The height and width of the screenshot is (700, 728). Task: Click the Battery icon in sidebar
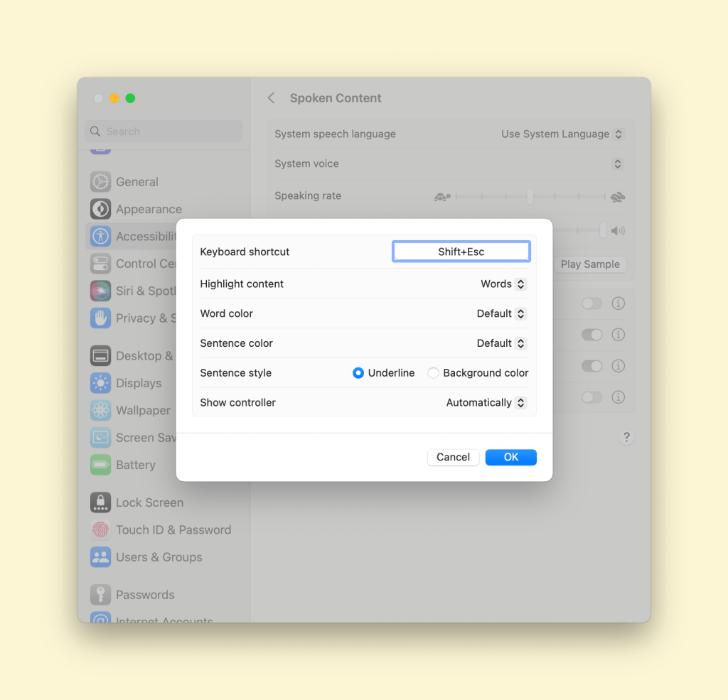[x=100, y=465]
